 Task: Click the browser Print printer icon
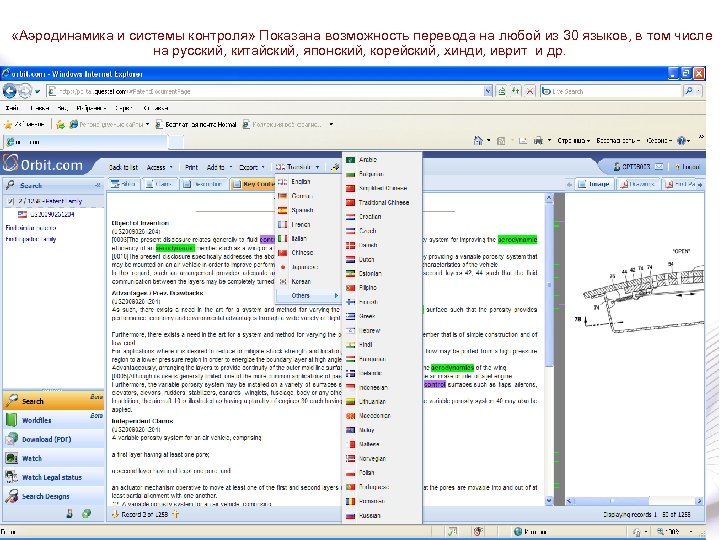click(538, 141)
